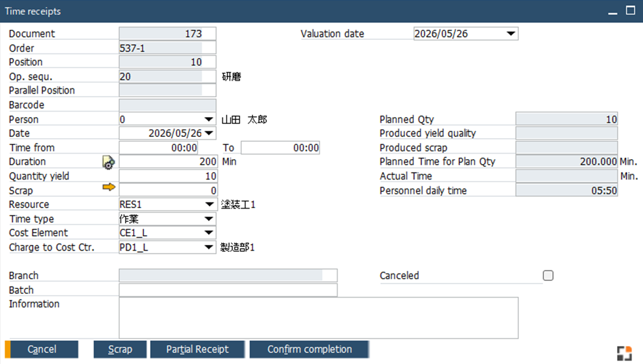This screenshot has height=364, width=643.
Task: Open the Date picker dropdown arrow
Action: [x=209, y=133]
